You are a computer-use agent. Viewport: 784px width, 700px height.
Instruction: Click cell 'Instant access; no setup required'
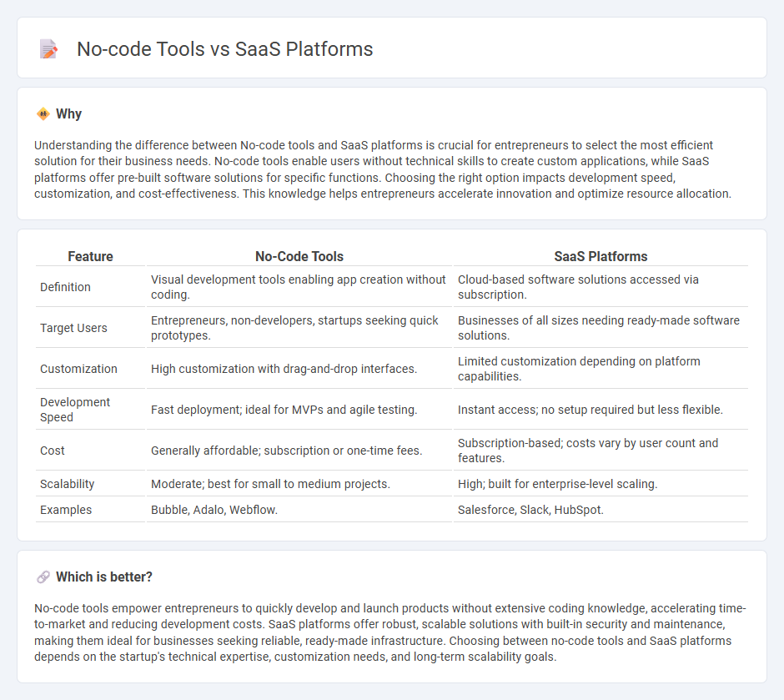[601, 410]
